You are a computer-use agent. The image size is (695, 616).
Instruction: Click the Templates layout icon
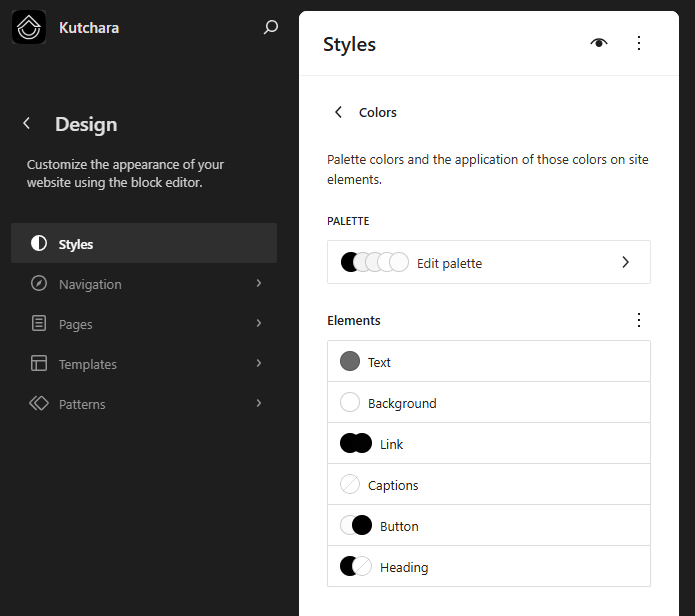[39, 363]
